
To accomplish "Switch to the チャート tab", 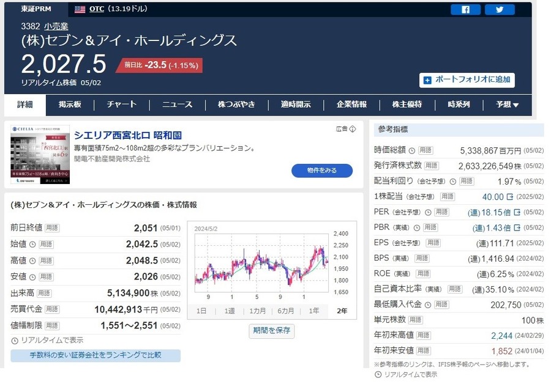I will 121,105.
